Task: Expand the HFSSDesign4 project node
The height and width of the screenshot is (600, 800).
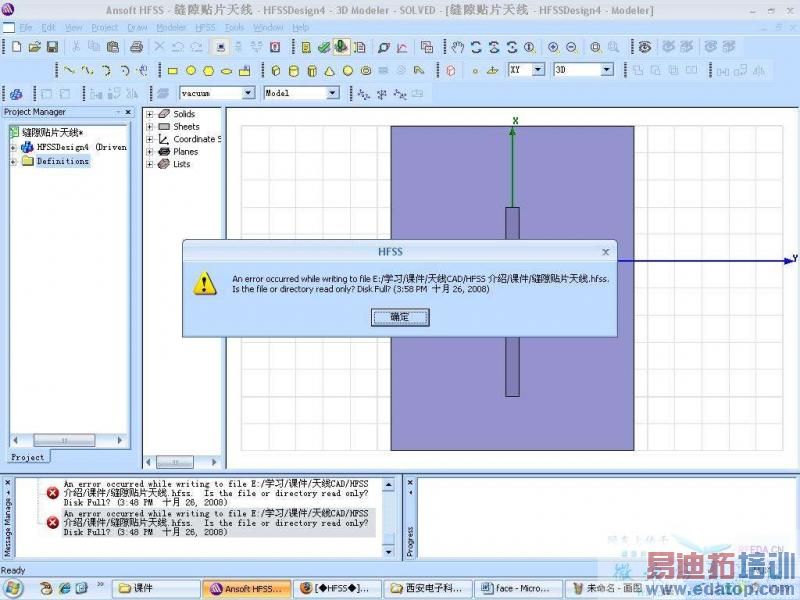Action: [x=13, y=147]
